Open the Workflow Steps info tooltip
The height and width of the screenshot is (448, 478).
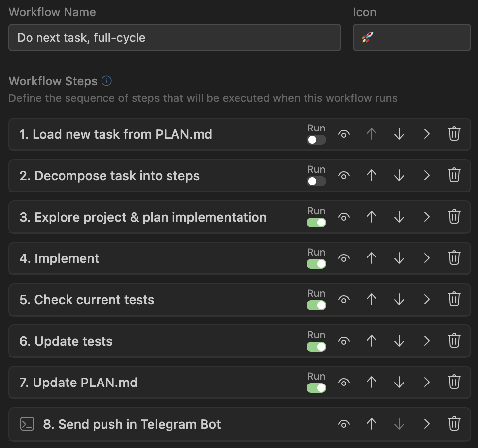pyautogui.click(x=106, y=81)
